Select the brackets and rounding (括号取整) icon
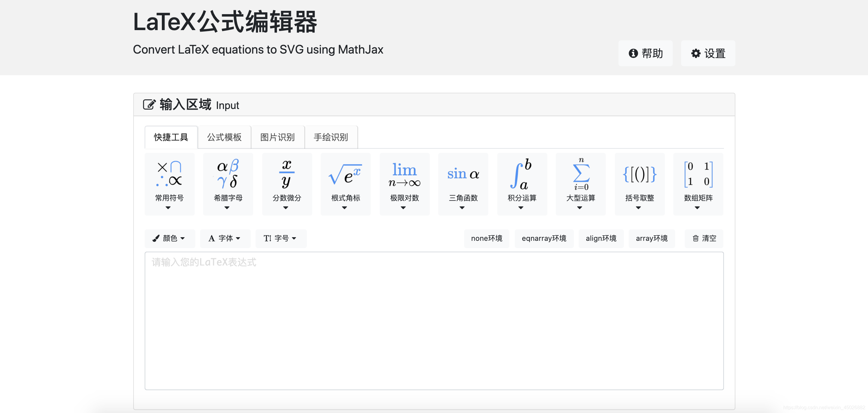Viewport: 868px width, 413px height. [639, 184]
